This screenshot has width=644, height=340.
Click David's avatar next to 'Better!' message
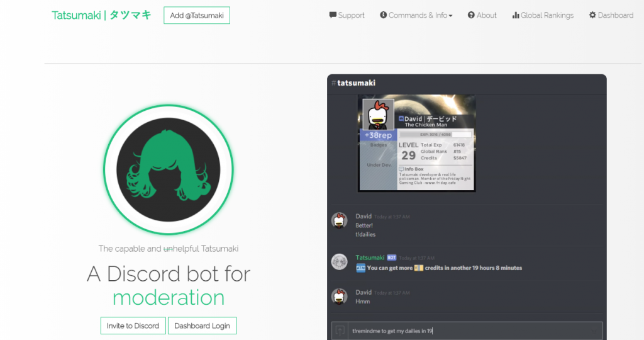tap(339, 220)
